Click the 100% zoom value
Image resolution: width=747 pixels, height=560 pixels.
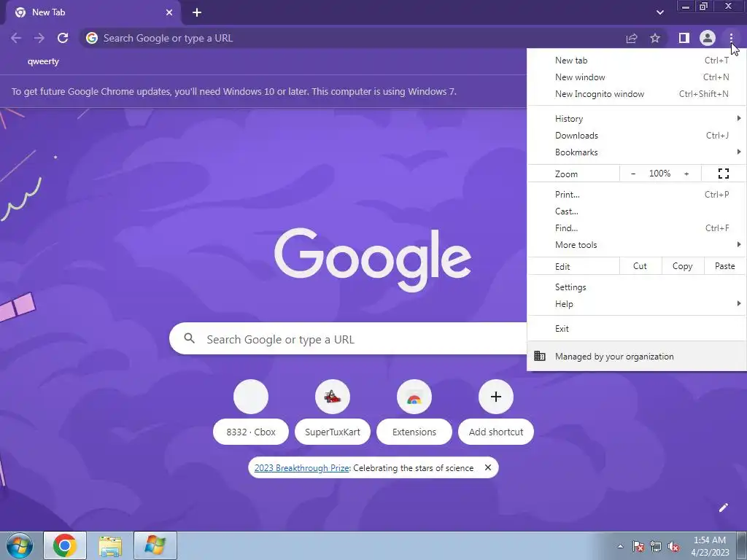coord(659,174)
